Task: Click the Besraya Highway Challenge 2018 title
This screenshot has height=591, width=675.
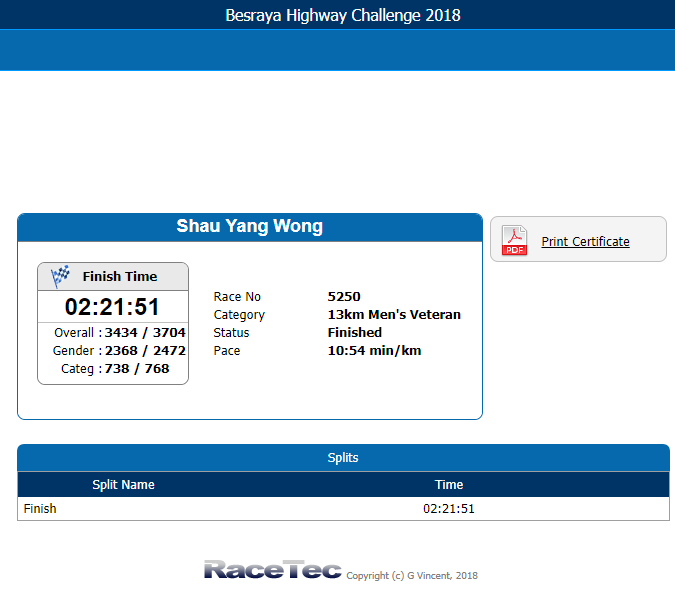Action: pos(343,15)
